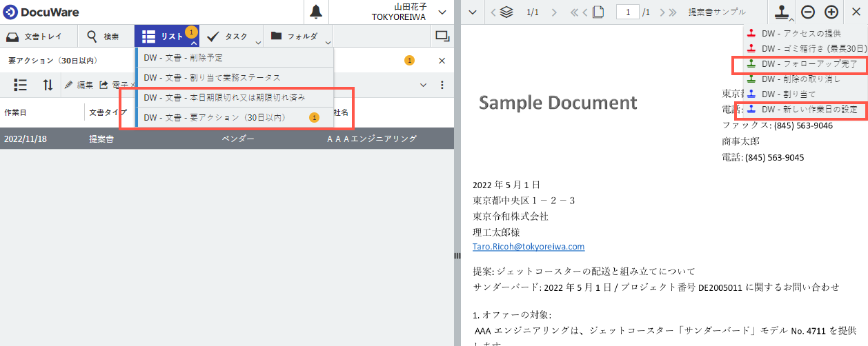The image size is (868, 346).
Task: Expand the フォルダ tab dropdown arrow
Action: click(328, 41)
